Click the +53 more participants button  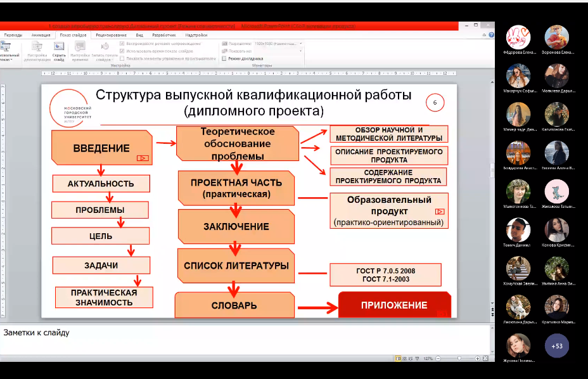pyautogui.click(x=556, y=346)
